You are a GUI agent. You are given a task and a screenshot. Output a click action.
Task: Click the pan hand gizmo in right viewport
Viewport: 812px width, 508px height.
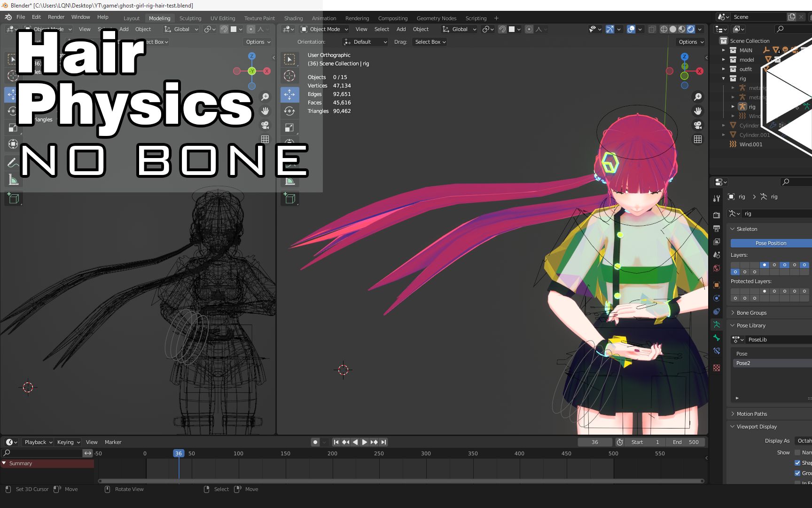click(x=698, y=111)
